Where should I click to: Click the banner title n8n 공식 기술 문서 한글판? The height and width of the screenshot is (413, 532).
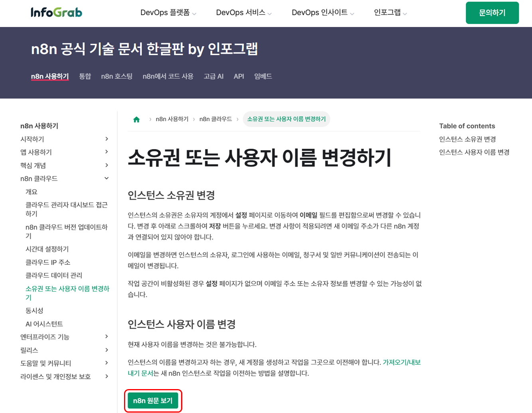point(144,49)
